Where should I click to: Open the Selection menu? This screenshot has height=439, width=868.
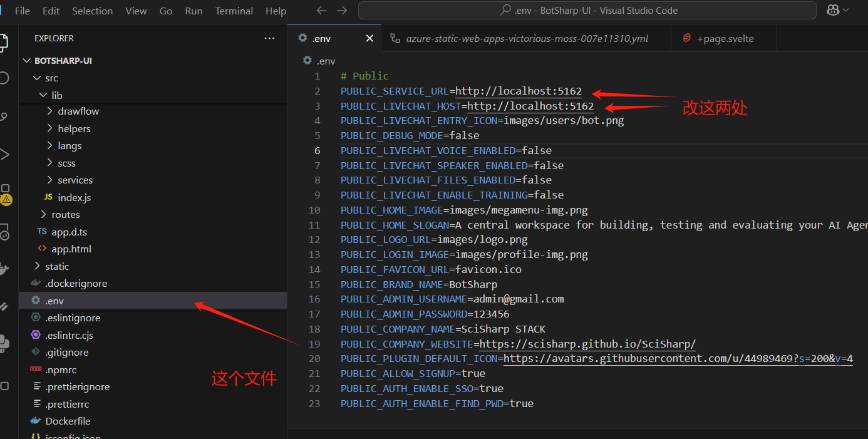[93, 11]
